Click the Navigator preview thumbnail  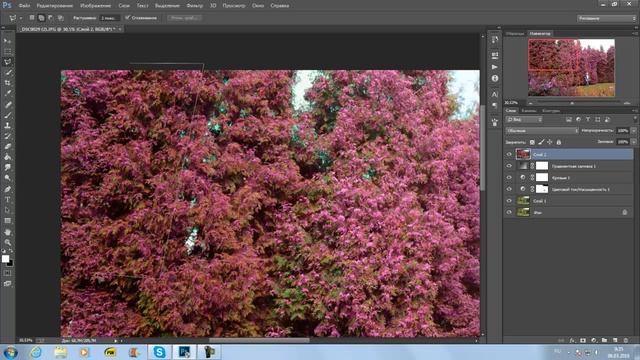click(571, 68)
